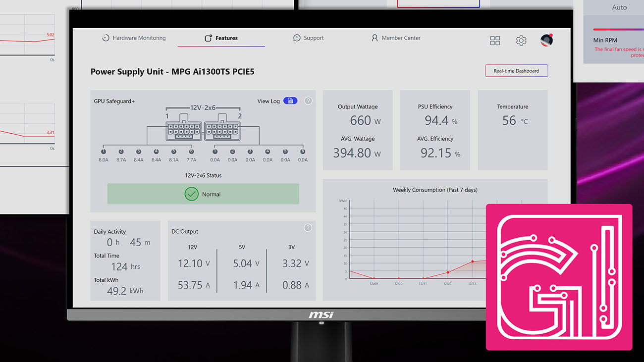The width and height of the screenshot is (644, 362).
Task: Click connector 1 pin 6 indicator
Action: [x=191, y=152]
